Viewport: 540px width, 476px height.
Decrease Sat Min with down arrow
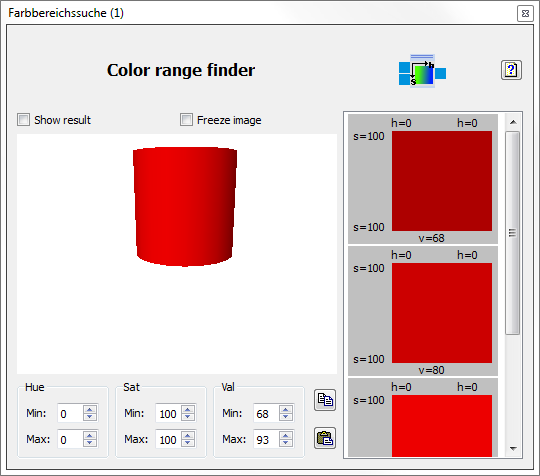pos(188,417)
